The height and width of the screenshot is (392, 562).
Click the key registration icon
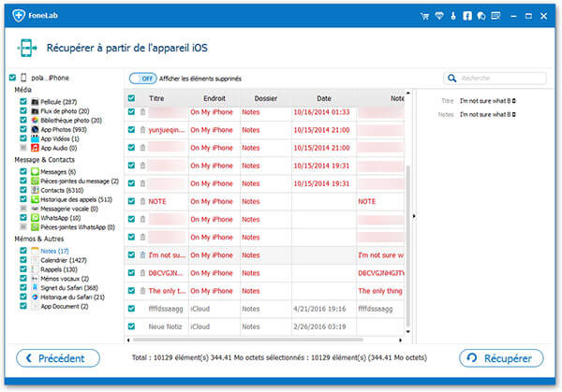tap(452, 16)
